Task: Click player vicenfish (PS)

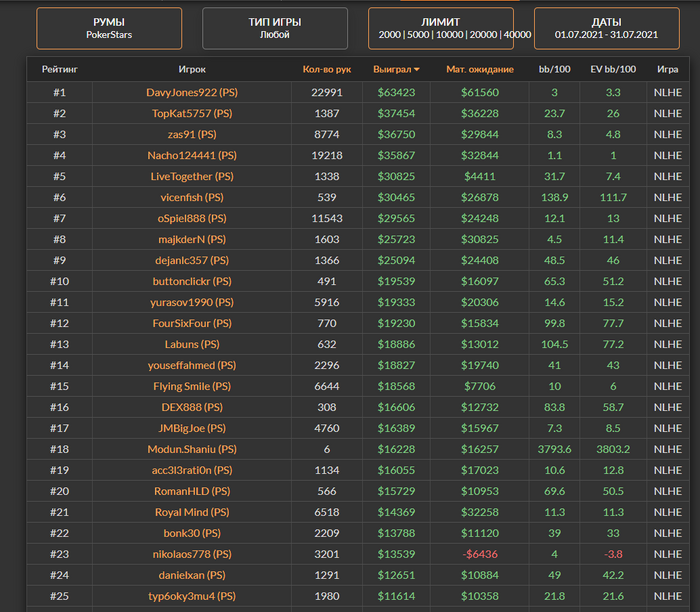Action: tap(191, 197)
